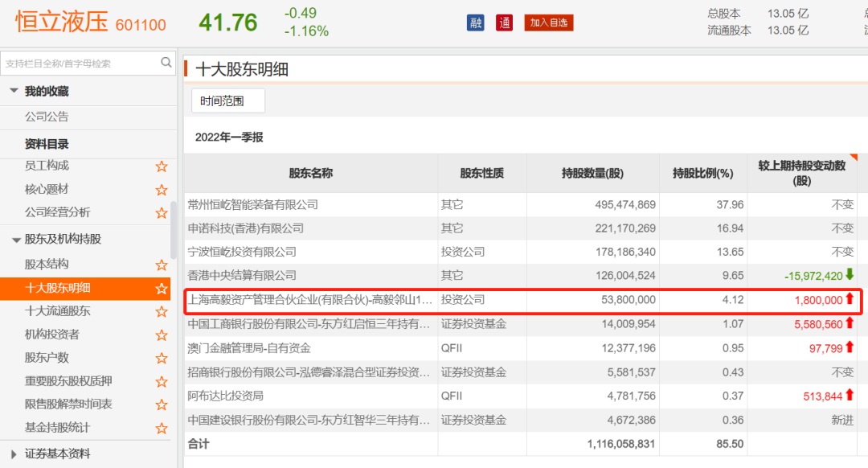Image resolution: width=868 pixels, height=468 pixels.
Task: Open 公司经营分析 menu entry
Action: [57, 212]
